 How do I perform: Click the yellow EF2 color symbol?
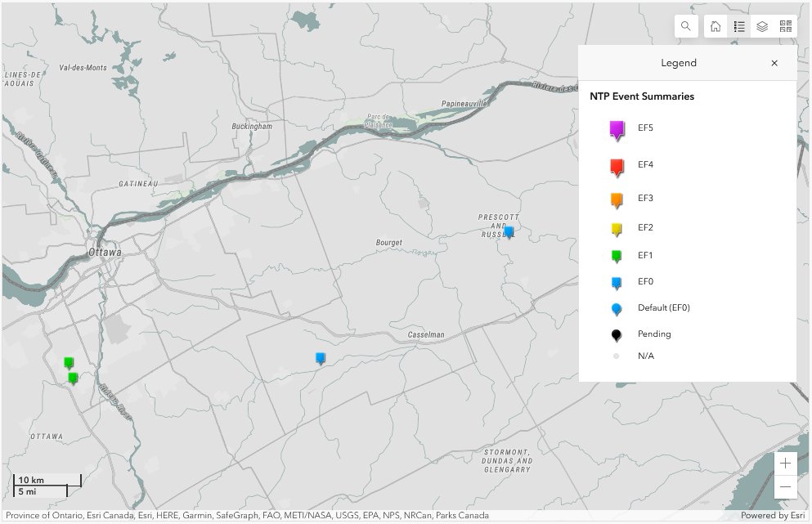(x=616, y=228)
